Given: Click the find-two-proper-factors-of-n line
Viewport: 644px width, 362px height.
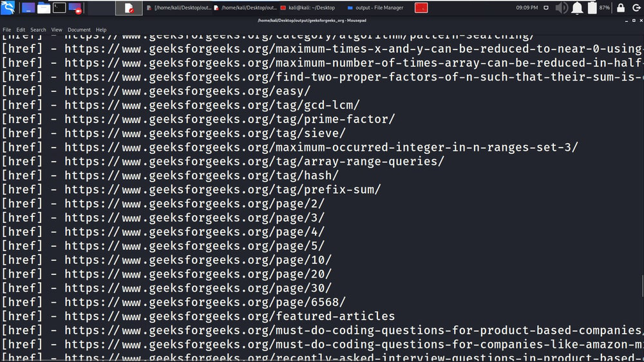Looking at the screenshot, I should (x=322, y=77).
